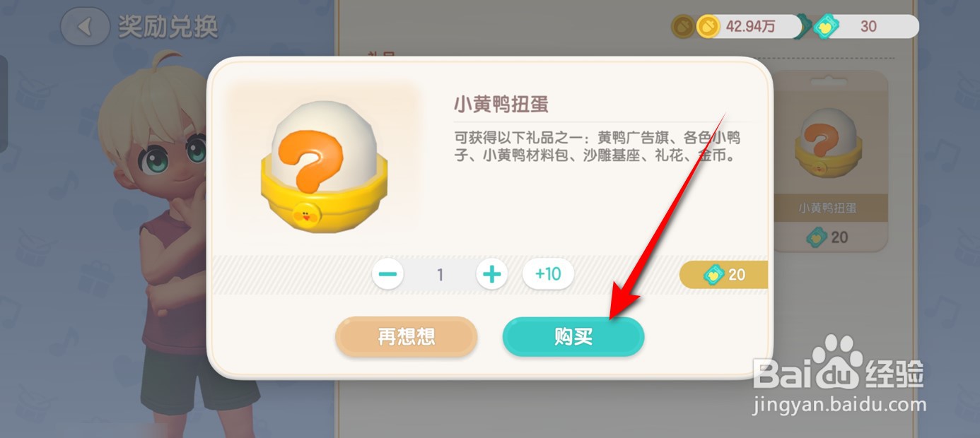Click the 42.94万 coin balance

coord(751,27)
